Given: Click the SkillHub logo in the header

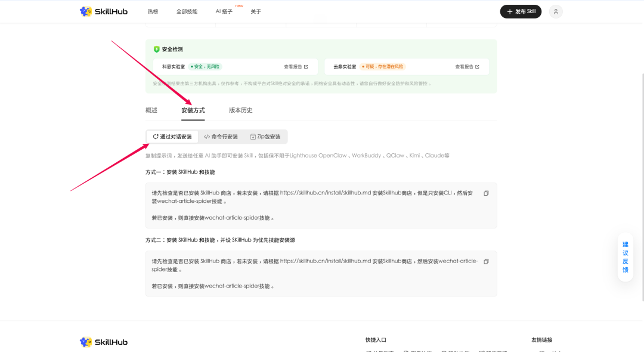Looking at the screenshot, I should click(104, 11).
